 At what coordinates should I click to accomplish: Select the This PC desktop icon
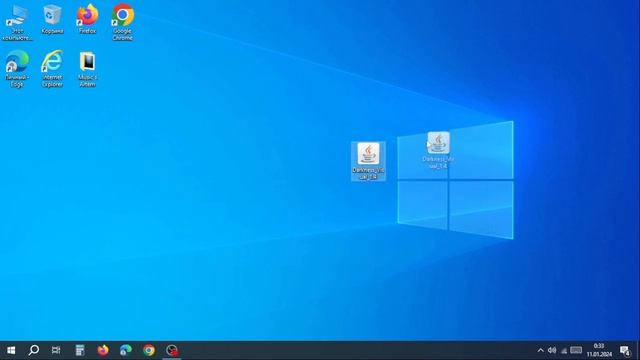point(17,22)
